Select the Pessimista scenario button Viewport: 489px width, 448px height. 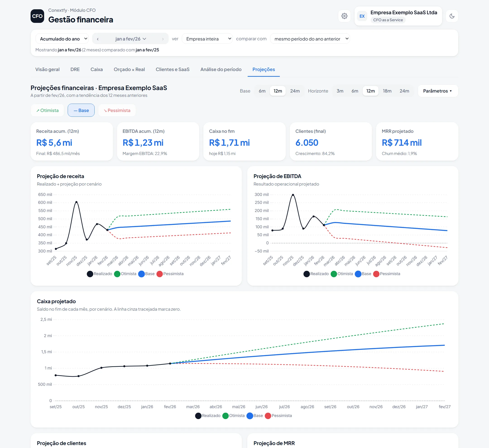point(117,110)
